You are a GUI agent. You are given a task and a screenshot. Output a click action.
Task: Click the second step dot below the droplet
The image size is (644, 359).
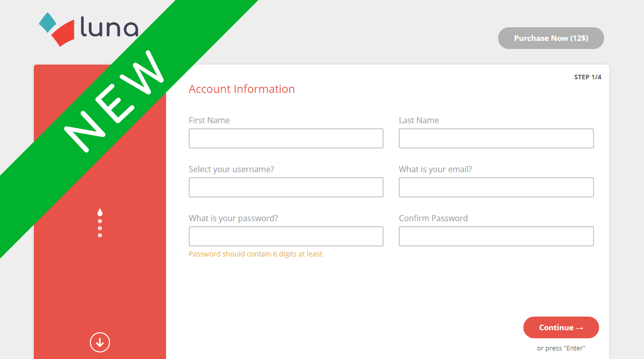(100, 221)
